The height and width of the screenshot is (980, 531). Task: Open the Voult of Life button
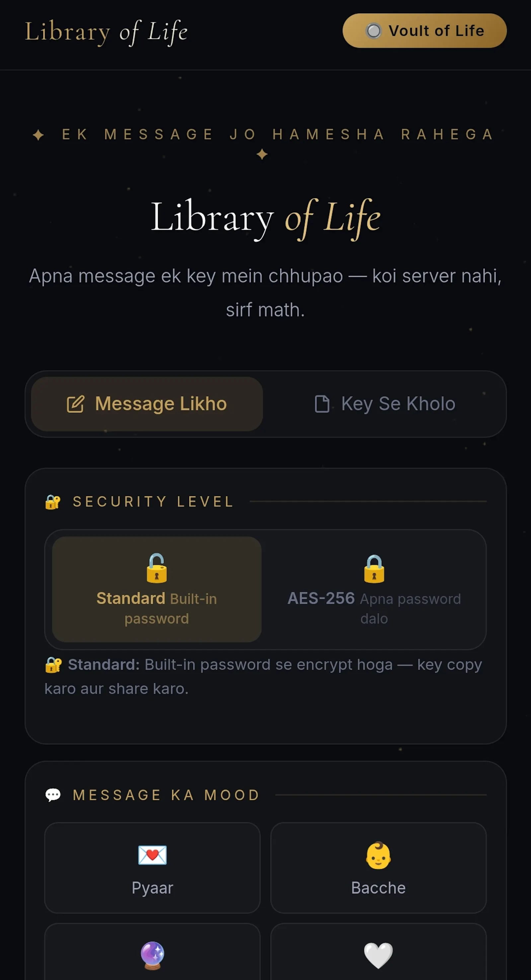(424, 31)
